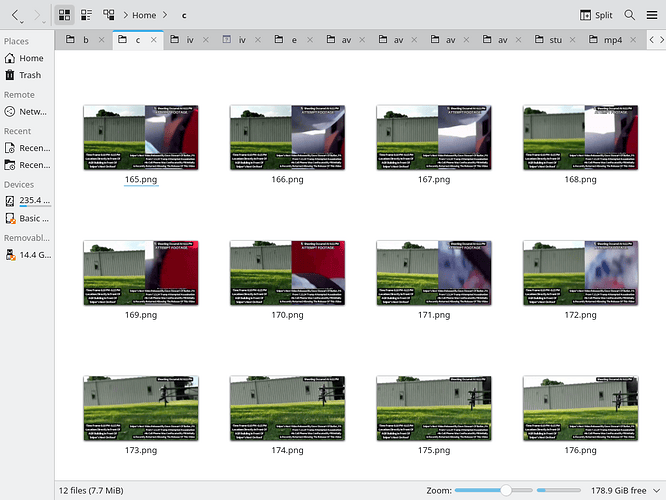Select thumbnail of 172.png
The image size is (666, 500).
581,273
